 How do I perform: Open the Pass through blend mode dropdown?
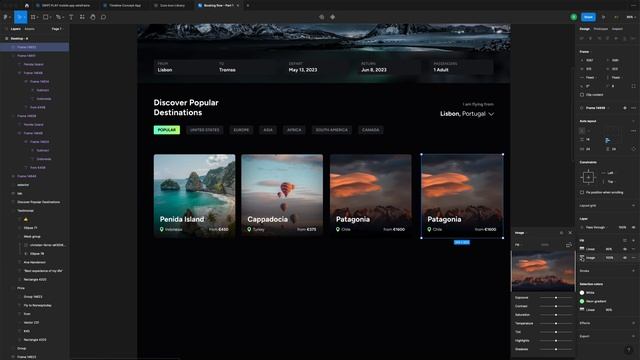click(x=595, y=227)
